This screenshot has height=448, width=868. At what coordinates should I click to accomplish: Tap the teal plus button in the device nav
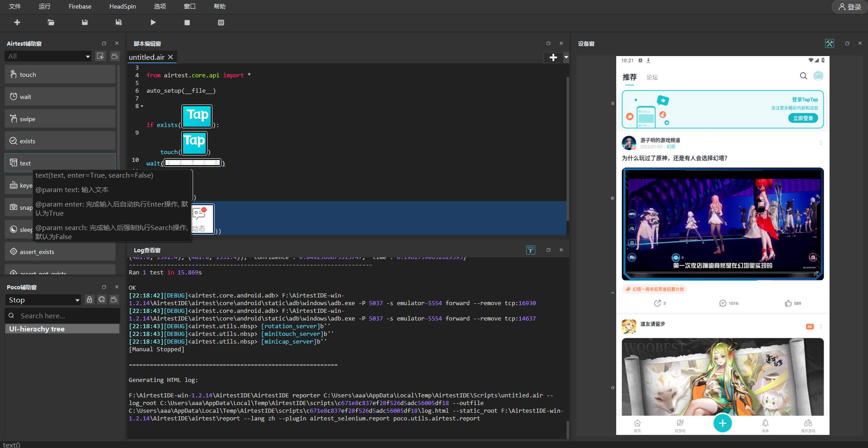[x=722, y=423]
